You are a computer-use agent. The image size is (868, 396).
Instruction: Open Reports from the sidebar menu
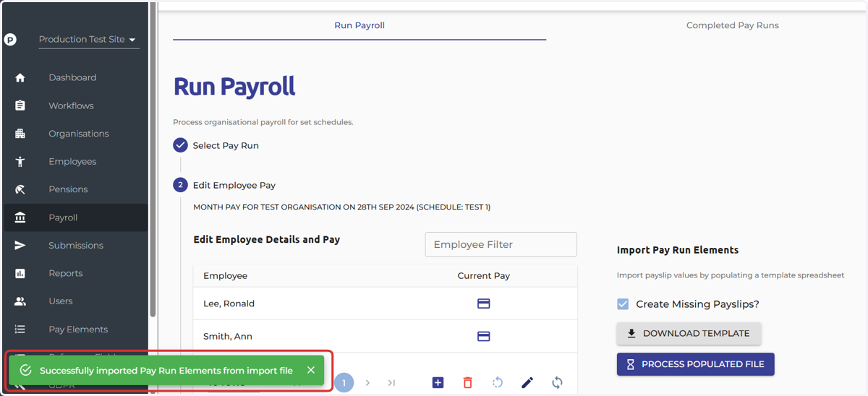(66, 273)
